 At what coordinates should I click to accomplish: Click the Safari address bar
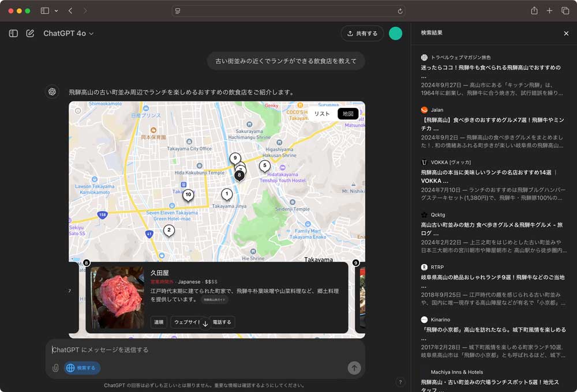pyautogui.click(x=289, y=11)
